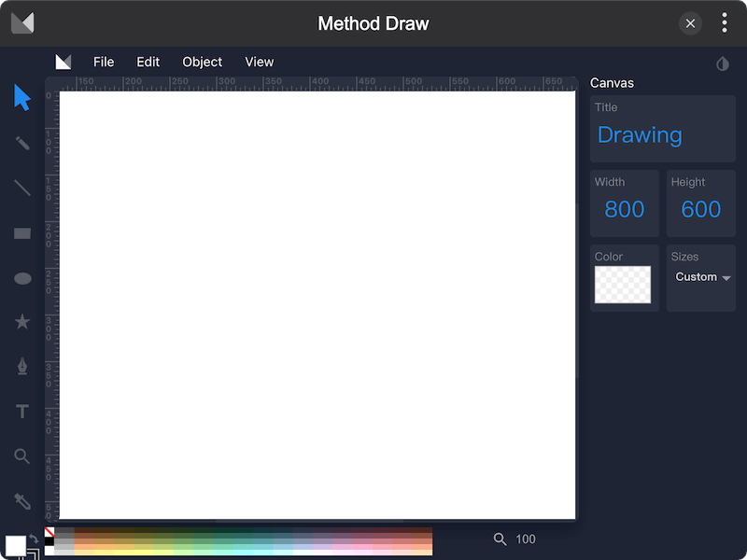
Task: Open the canvas Color swatch
Action: pyautogui.click(x=623, y=285)
